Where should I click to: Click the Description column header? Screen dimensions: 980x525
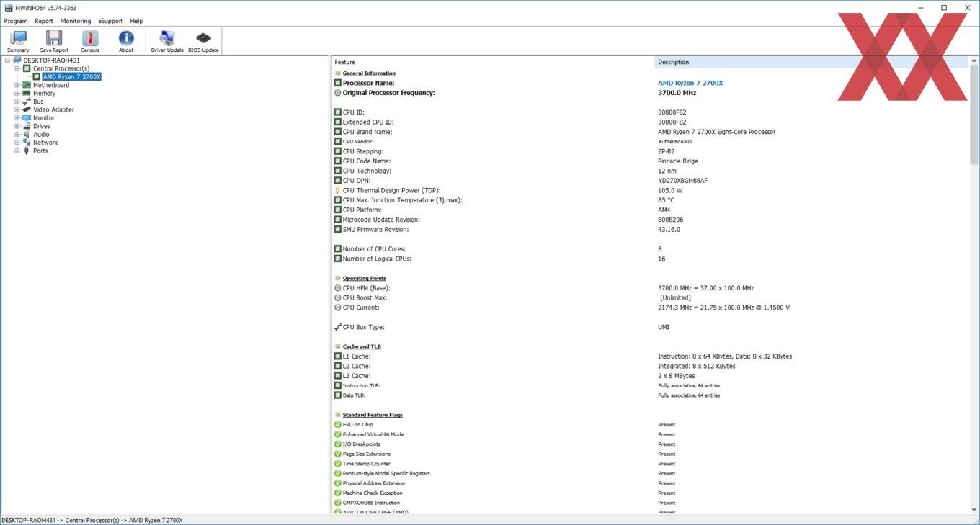(812, 62)
